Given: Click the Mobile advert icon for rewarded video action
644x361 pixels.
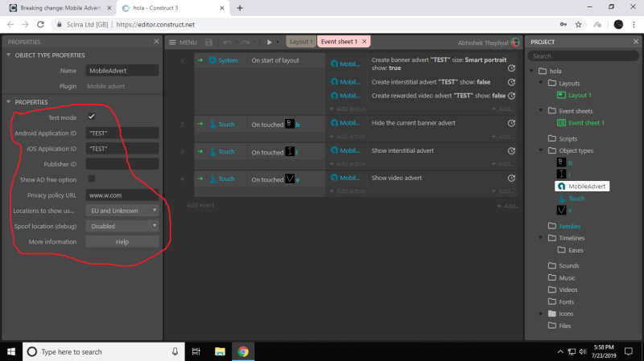Looking at the screenshot, I should 334,96.
